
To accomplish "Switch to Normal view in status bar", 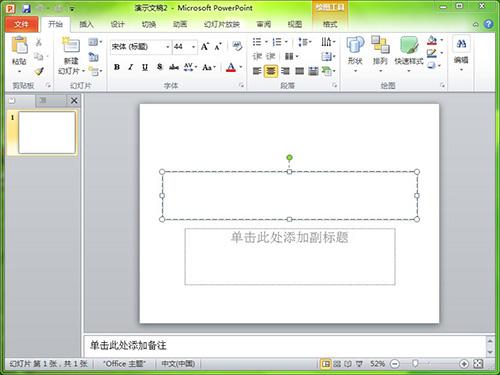I will (x=325, y=364).
